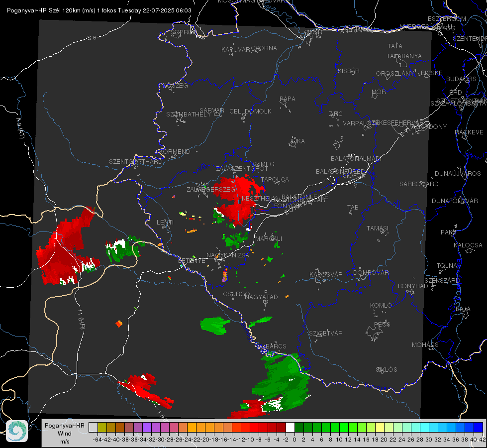Select the TATABANYA city label
Screen dimensions: 487x448
point(404,56)
